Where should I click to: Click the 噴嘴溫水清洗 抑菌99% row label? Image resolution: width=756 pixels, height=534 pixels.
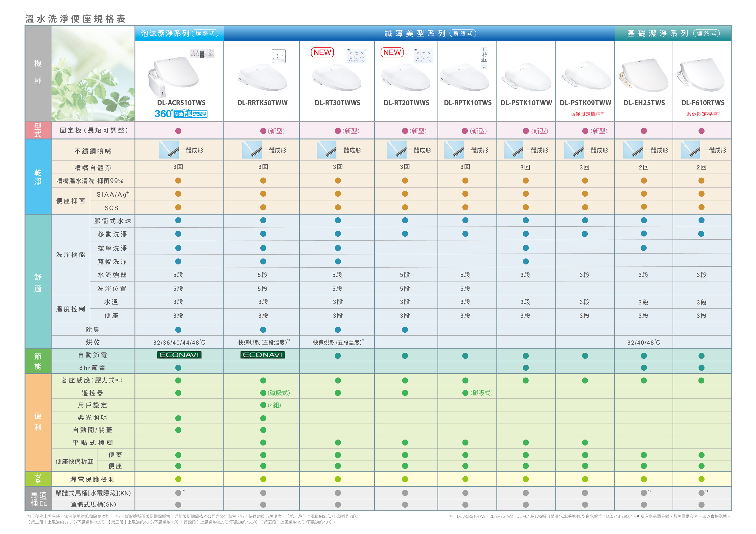(90, 181)
